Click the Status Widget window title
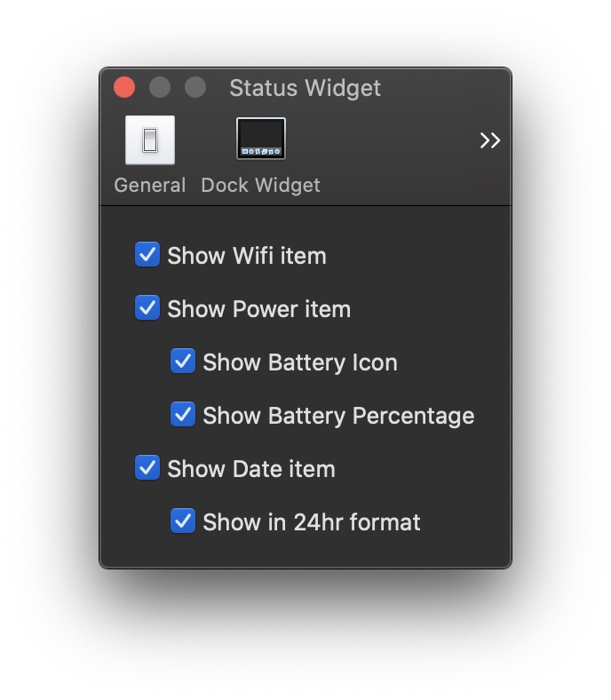 305,88
